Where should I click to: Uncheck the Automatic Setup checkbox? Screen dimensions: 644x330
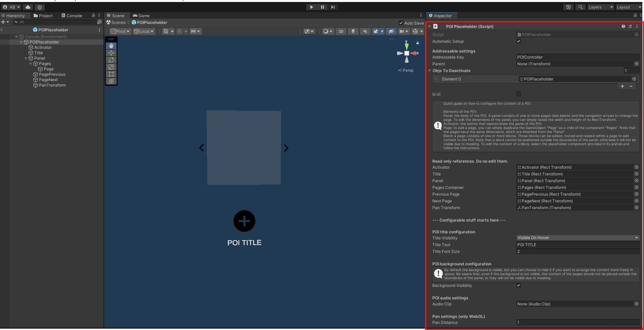[x=519, y=41]
